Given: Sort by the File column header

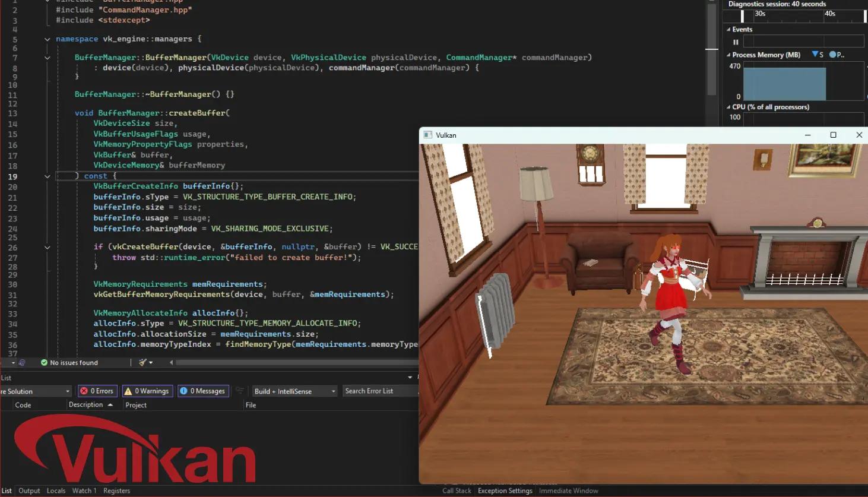Looking at the screenshot, I should click(x=251, y=405).
